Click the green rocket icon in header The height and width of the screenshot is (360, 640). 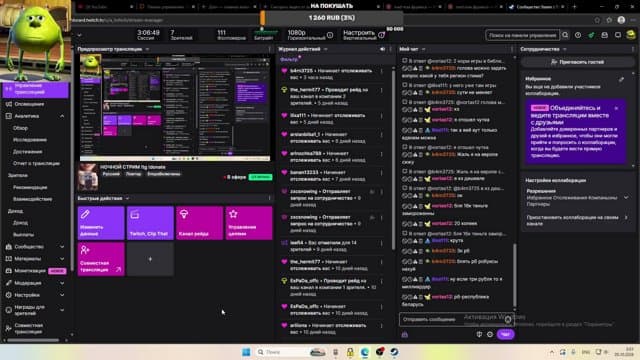click(x=591, y=36)
